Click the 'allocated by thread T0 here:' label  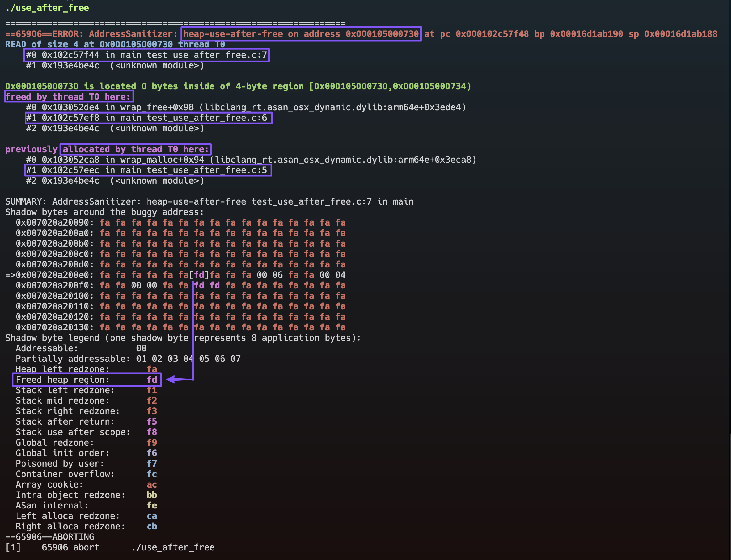coord(136,149)
